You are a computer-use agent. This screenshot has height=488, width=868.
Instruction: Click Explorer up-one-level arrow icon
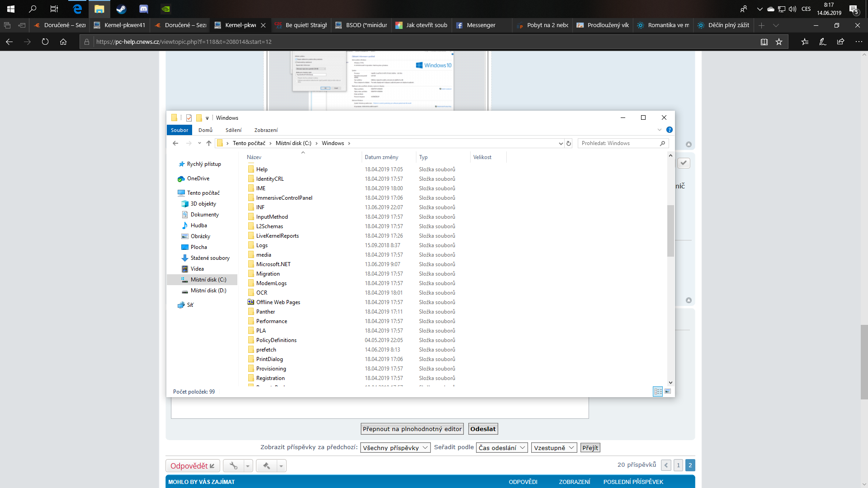pyautogui.click(x=209, y=143)
